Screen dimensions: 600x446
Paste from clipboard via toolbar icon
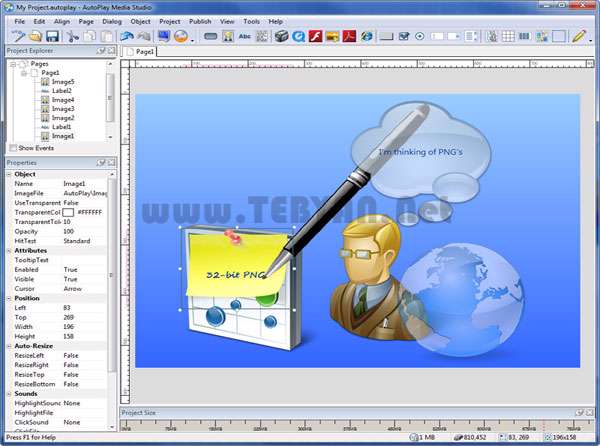[x=107, y=36]
